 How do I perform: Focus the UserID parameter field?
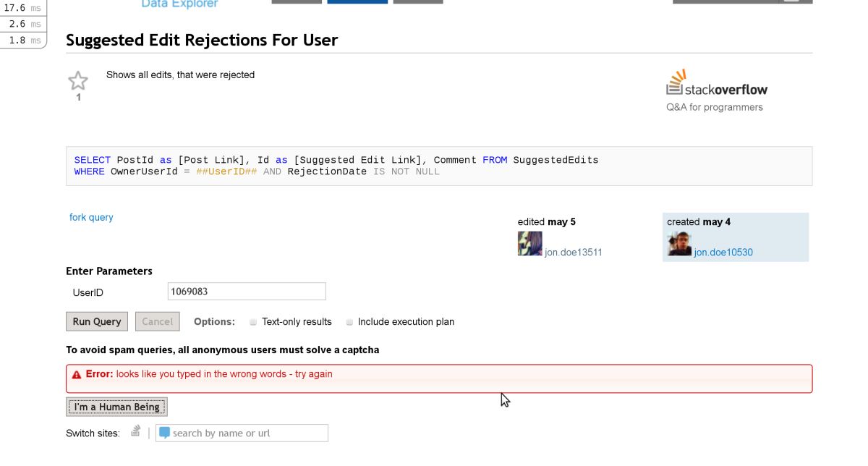point(246,292)
